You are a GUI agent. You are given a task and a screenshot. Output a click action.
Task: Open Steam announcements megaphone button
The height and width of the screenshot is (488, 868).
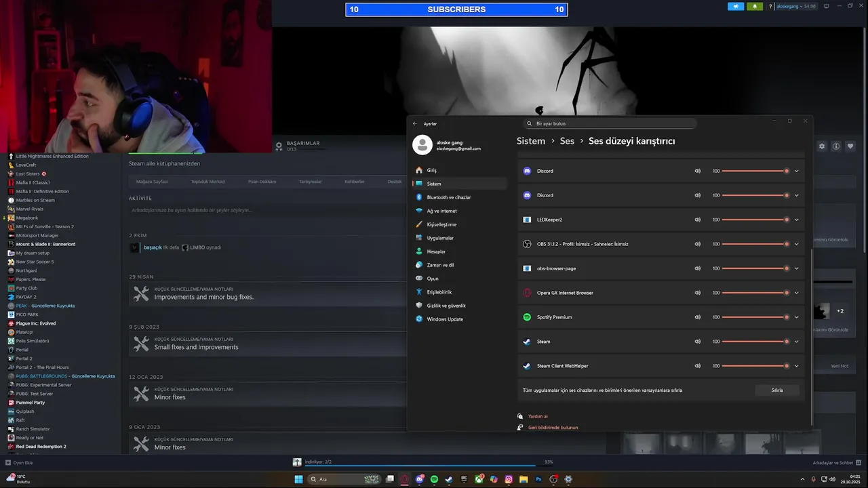pos(736,6)
